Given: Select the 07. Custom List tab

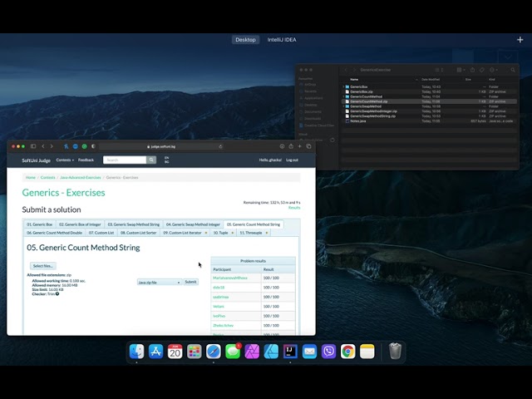Looking at the screenshot, I should click(x=101, y=233).
